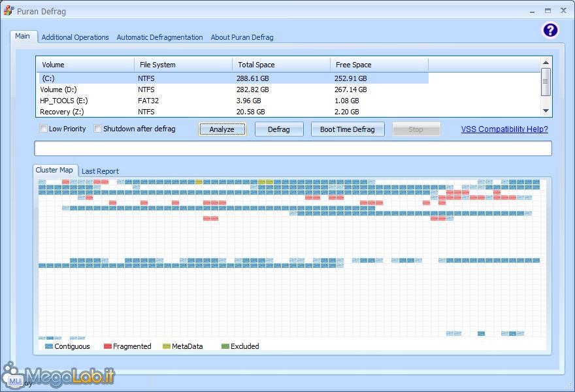Screen dimensions: 575x392
Task: Click the Contiguous blue legend swatch
Action: (x=49, y=346)
